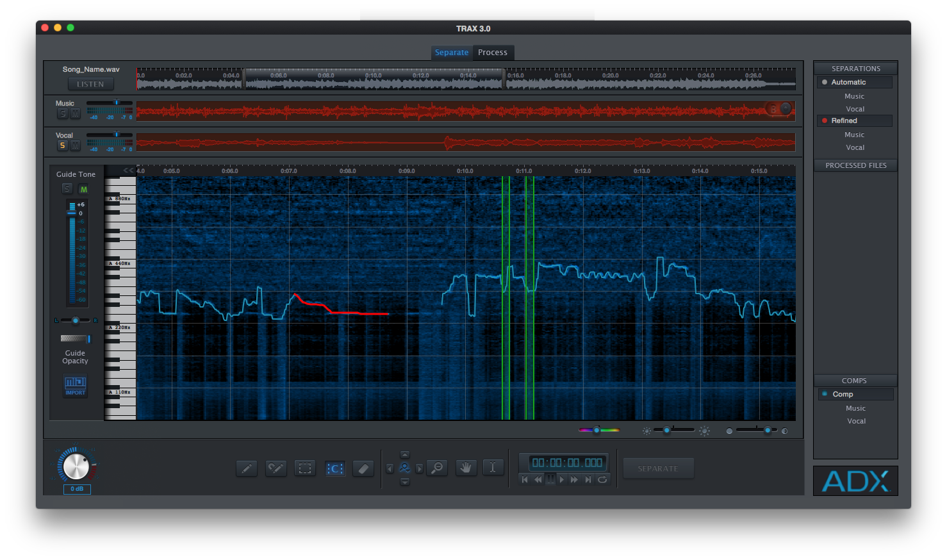Pick the eraser tool
This screenshot has height=560, width=947.
coord(363,468)
